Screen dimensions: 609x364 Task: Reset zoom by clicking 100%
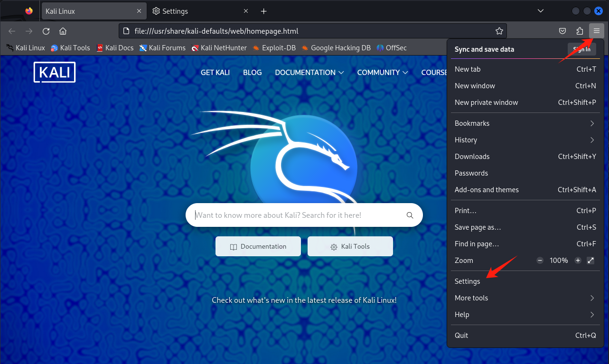(x=559, y=261)
